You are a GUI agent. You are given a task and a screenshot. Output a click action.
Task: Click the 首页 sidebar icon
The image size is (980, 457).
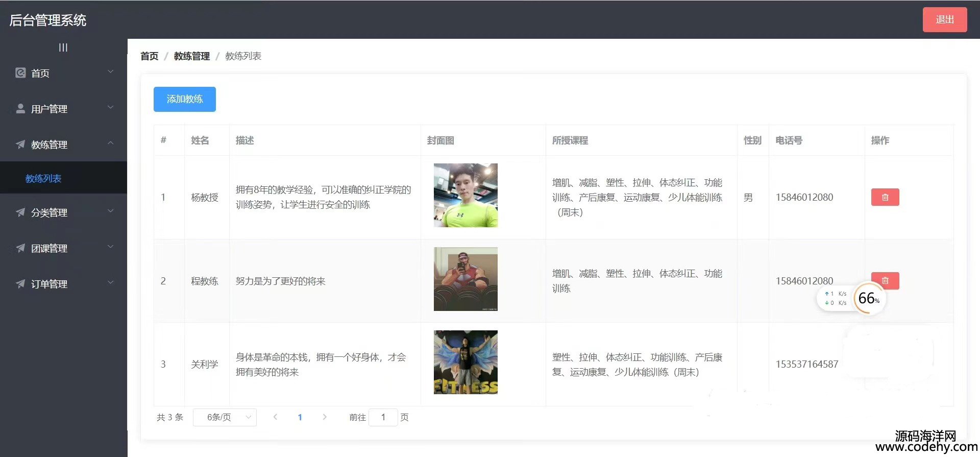coord(20,73)
